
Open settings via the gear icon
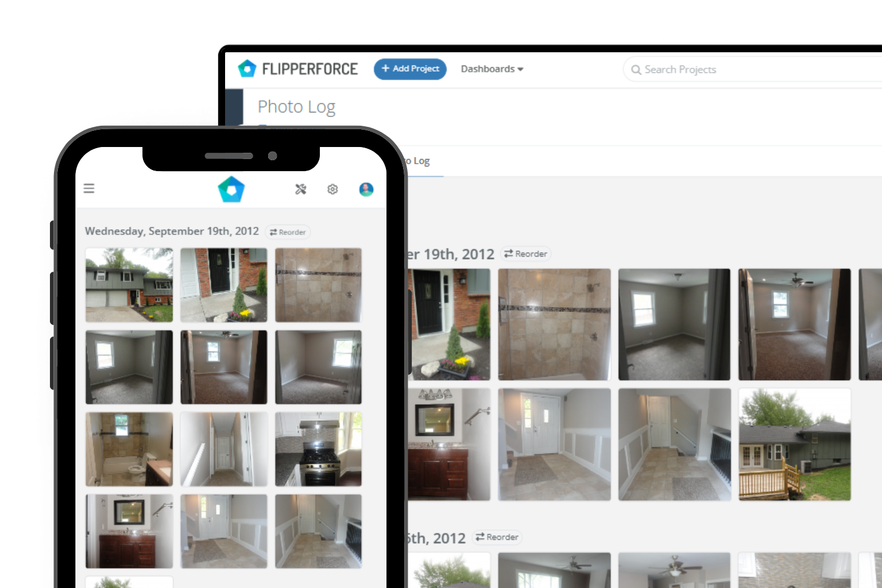coord(332,189)
